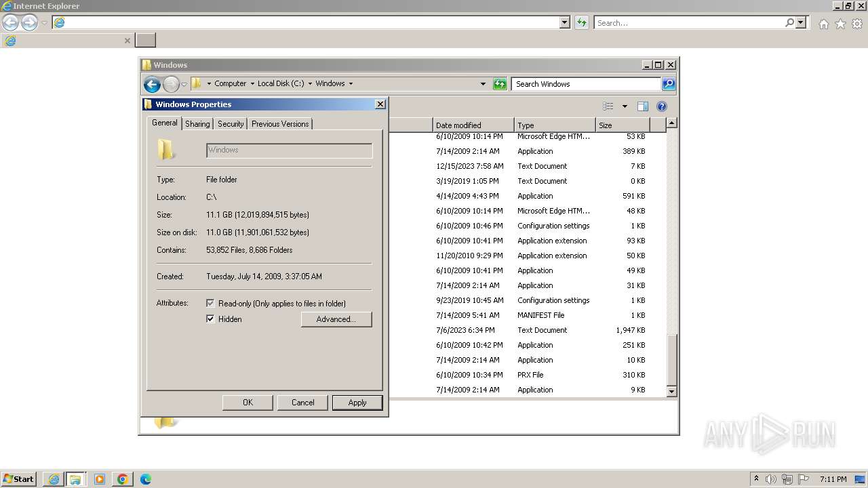Sort by Date modified column

coord(473,125)
